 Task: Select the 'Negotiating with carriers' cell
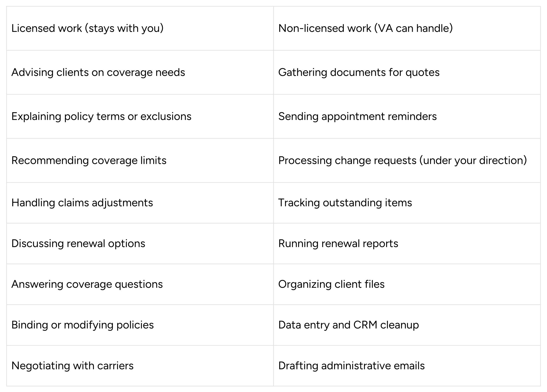140,366
